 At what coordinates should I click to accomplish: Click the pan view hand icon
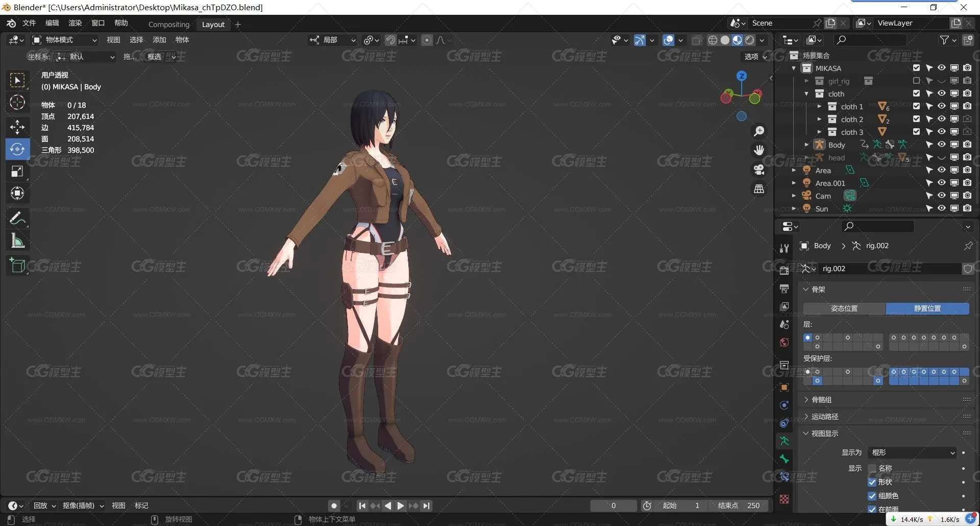coord(759,150)
